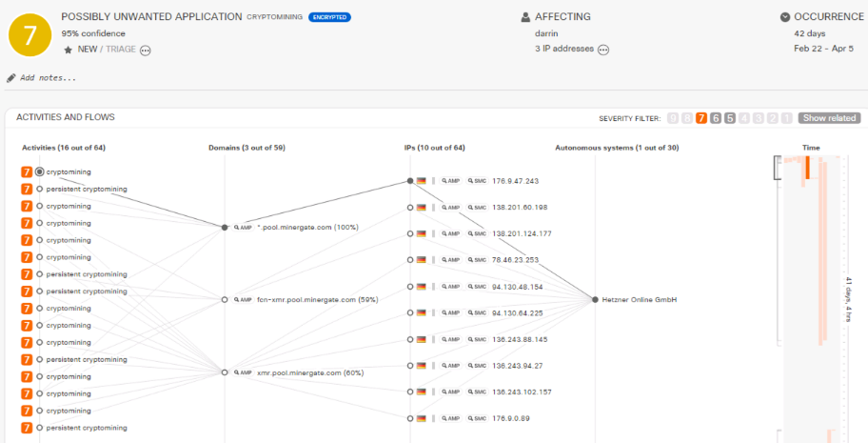The height and width of the screenshot is (443, 868).
Task: Click the German flag next to 78.46.23.253
Action: point(422,260)
